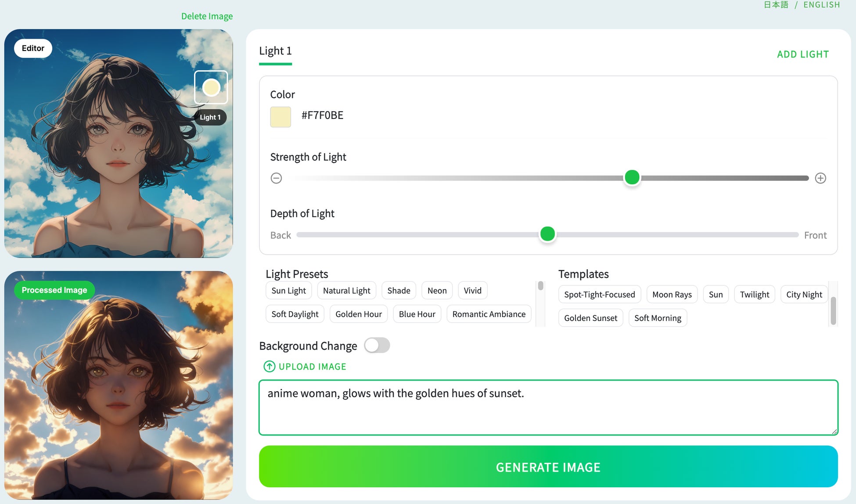Switch language to Japanese (日本語)

pos(776,5)
